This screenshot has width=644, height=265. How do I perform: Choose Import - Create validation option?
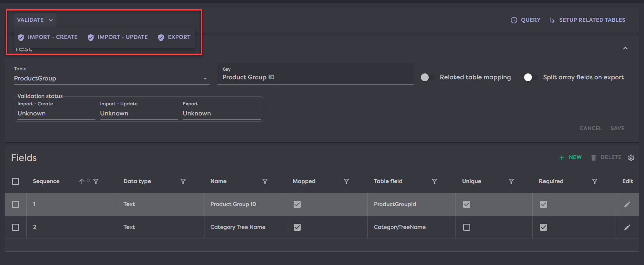[x=48, y=37]
